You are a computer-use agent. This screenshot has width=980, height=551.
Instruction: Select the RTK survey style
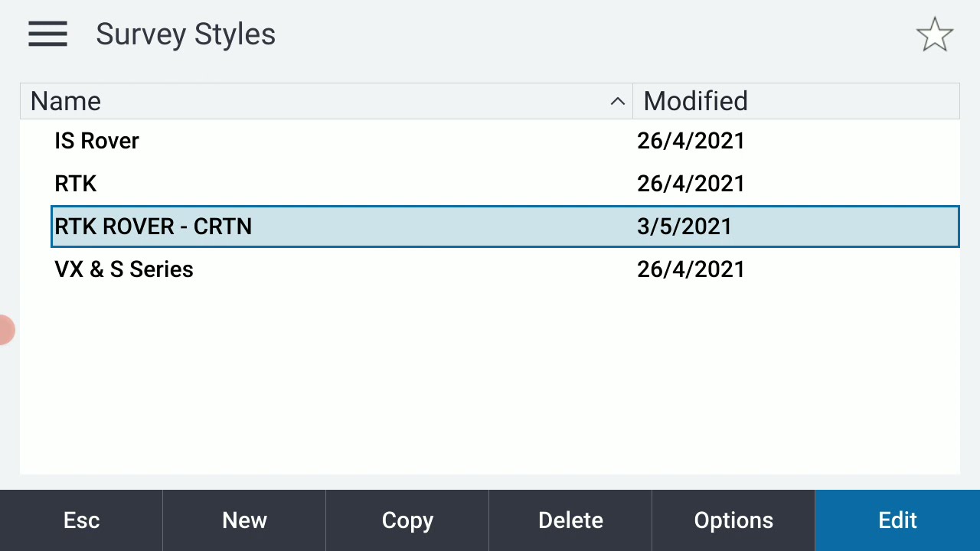coord(76,184)
